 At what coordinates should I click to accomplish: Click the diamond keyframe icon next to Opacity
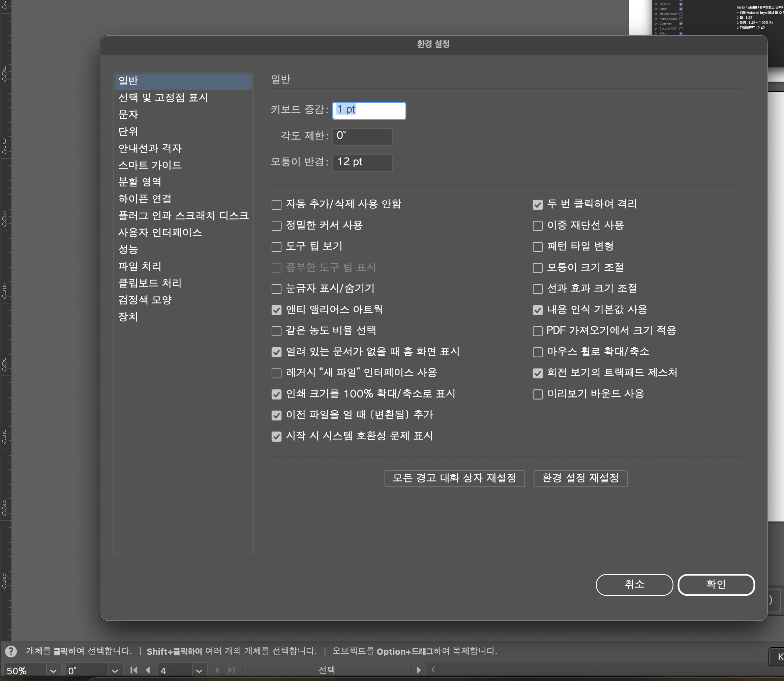656,4
